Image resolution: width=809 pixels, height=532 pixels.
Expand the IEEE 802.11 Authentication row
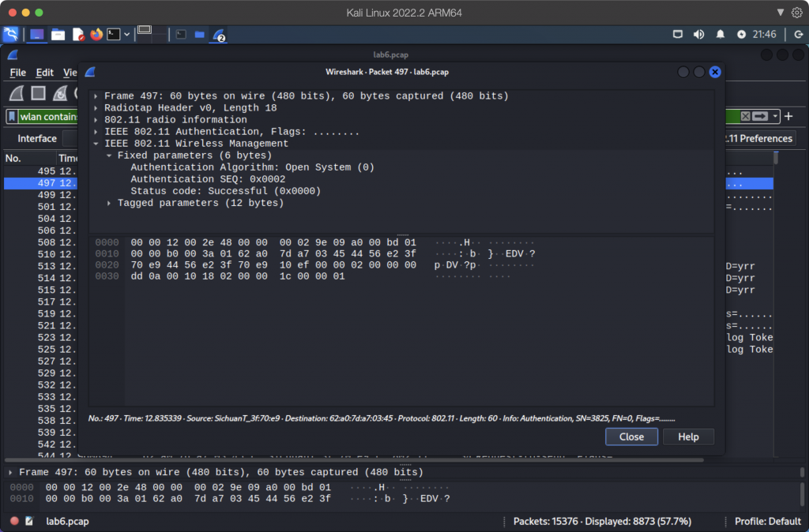[96, 132]
